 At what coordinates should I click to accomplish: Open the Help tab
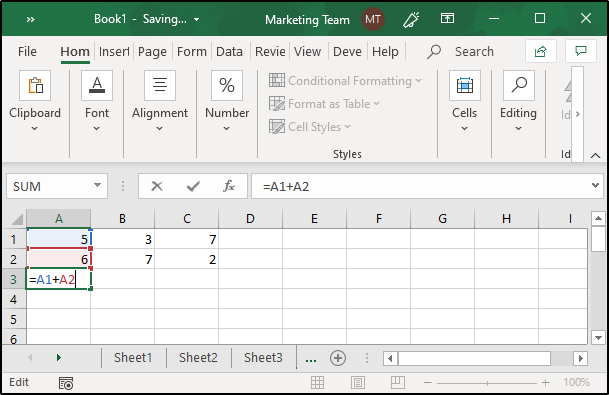pos(385,51)
